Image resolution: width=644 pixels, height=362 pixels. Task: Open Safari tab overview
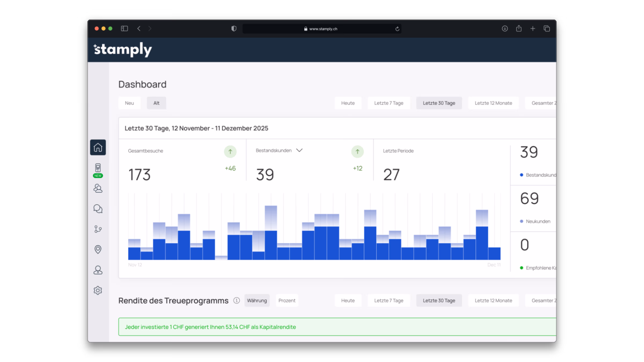click(x=546, y=29)
